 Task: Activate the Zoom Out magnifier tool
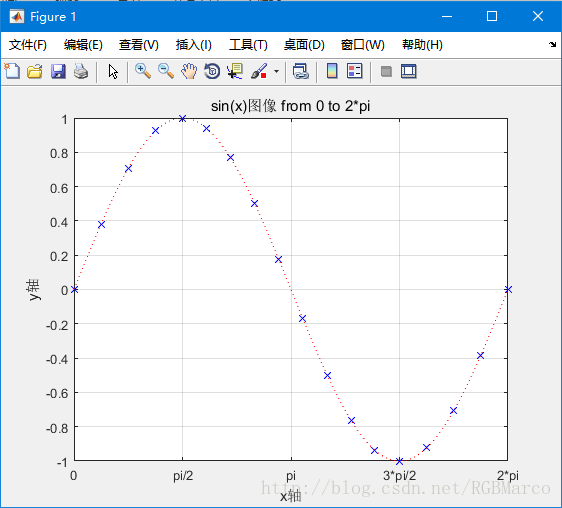(x=166, y=71)
